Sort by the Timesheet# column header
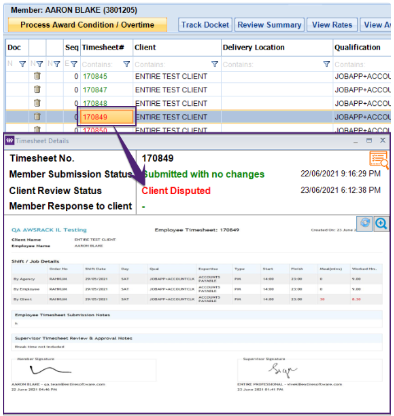 pos(107,47)
